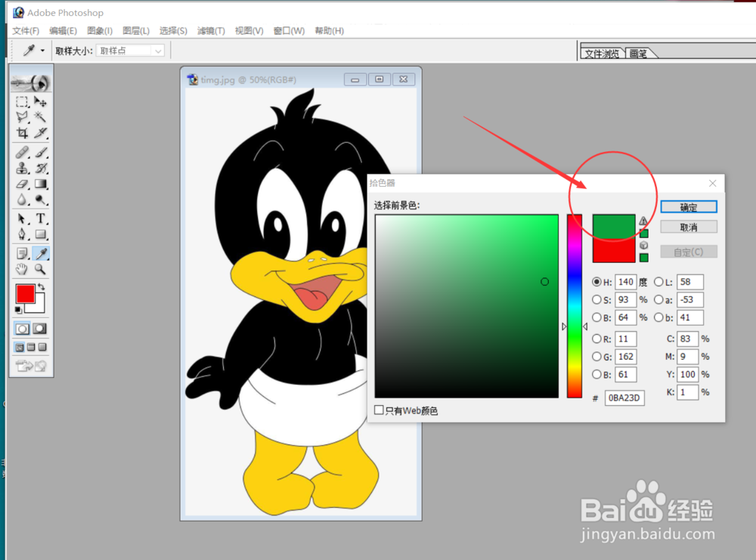Screen dimensions: 756x560
Task: Select the RGB blue B radio button
Action: 597,374
